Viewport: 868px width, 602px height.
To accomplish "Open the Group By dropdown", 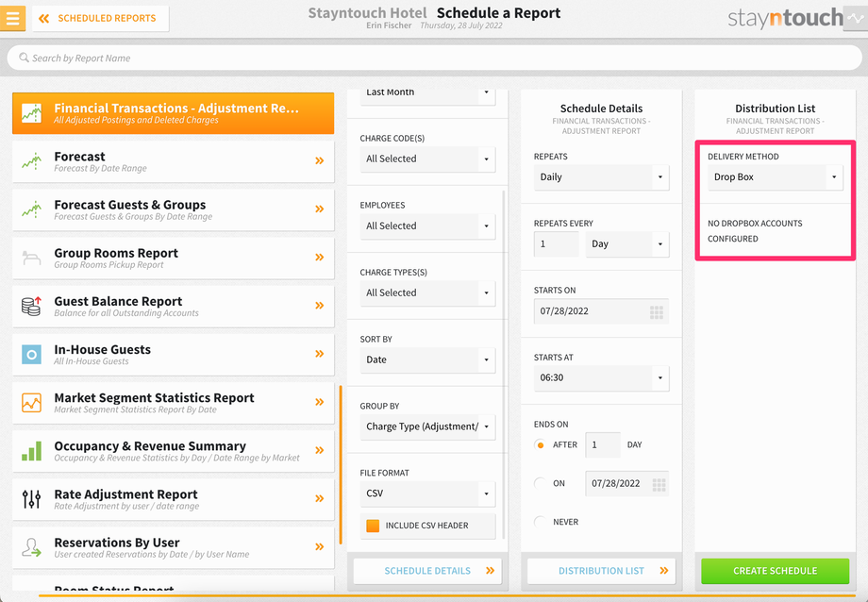I will (427, 427).
